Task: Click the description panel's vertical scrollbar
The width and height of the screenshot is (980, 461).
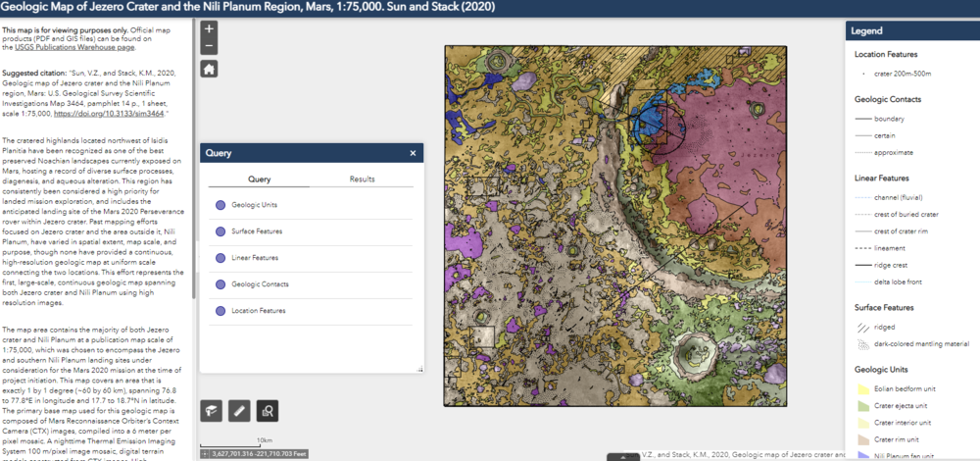Action: (x=194, y=160)
